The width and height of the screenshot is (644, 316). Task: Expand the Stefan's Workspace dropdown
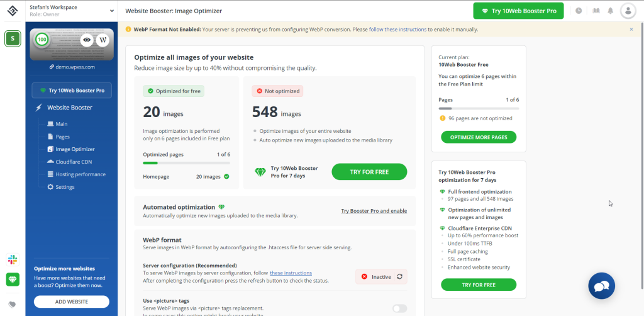point(72,11)
